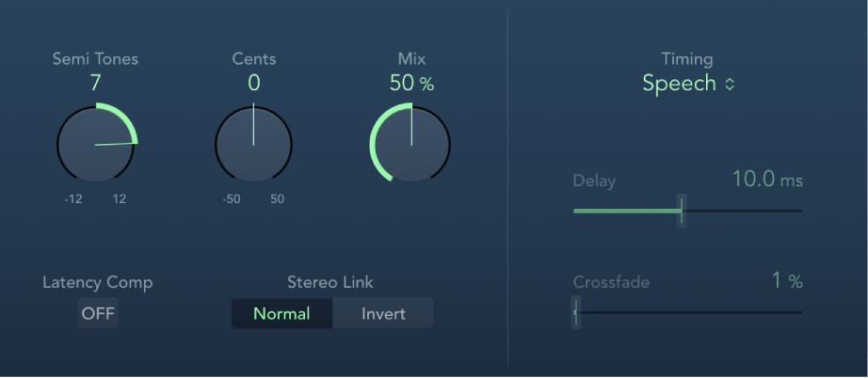Click the Delay slider handle
Image resolution: width=868 pixels, height=378 pixels.
click(682, 212)
